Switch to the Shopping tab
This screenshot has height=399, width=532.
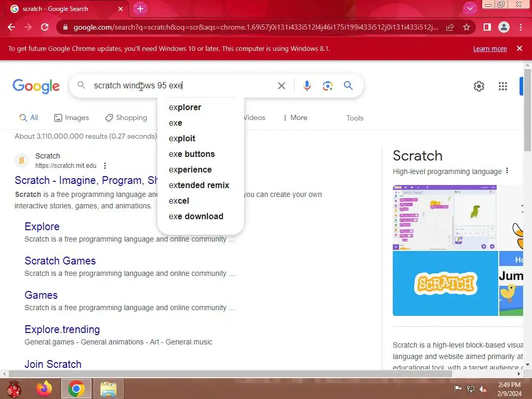pyautogui.click(x=126, y=118)
